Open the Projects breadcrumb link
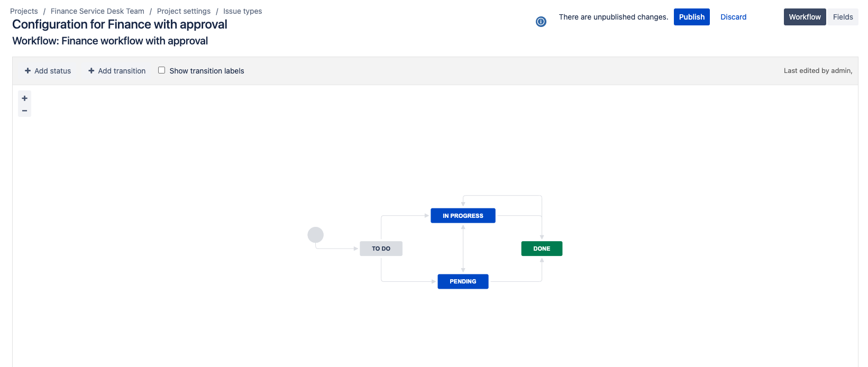This screenshot has width=868, height=367. point(24,11)
